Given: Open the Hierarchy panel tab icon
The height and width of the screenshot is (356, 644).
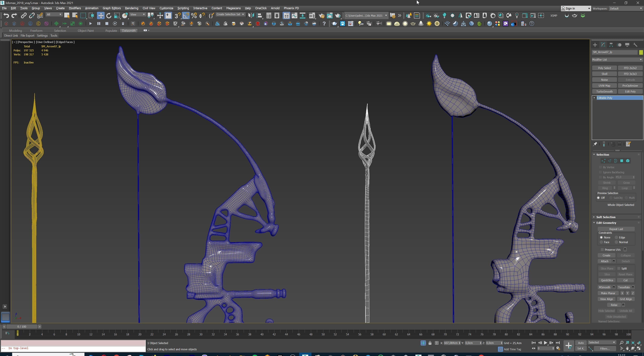Looking at the screenshot, I should pyautogui.click(x=611, y=45).
